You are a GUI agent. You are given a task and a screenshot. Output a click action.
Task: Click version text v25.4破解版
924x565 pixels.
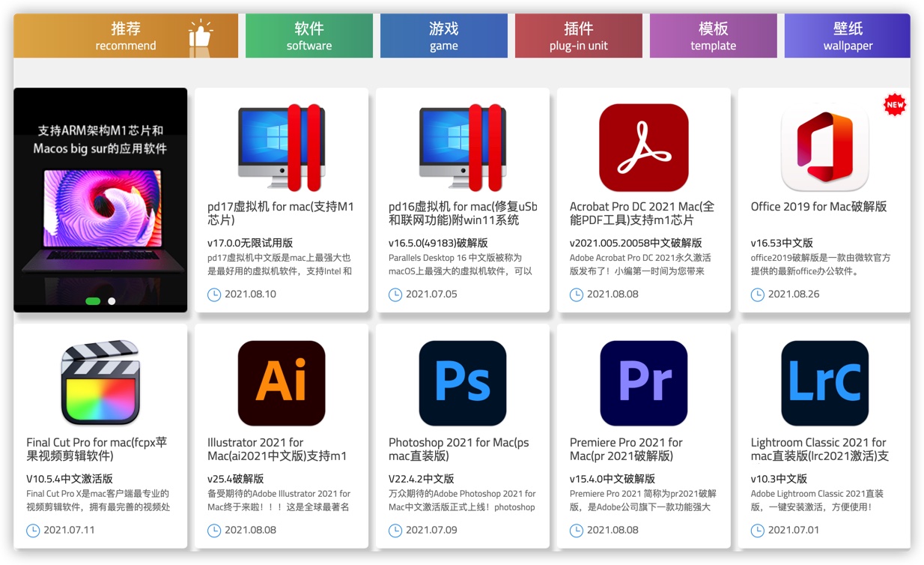tap(235, 479)
